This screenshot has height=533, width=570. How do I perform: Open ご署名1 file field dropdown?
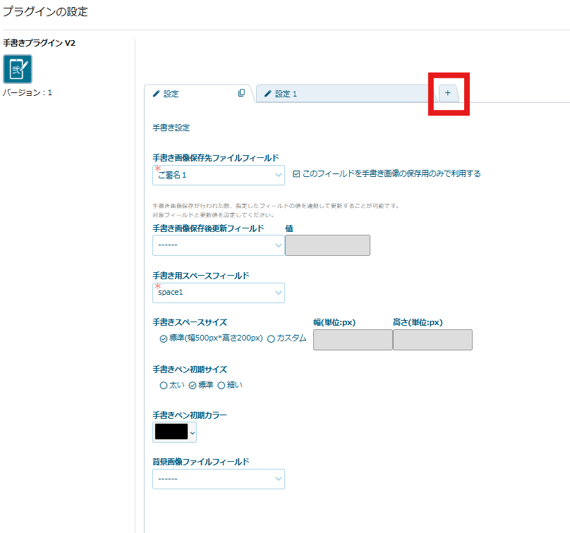pyautogui.click(x=218, y=175)
